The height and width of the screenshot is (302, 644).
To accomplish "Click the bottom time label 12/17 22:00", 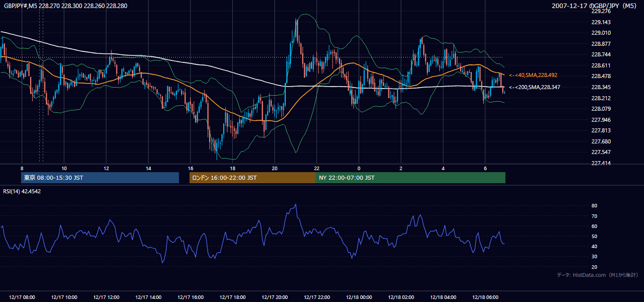I will 316,297.
